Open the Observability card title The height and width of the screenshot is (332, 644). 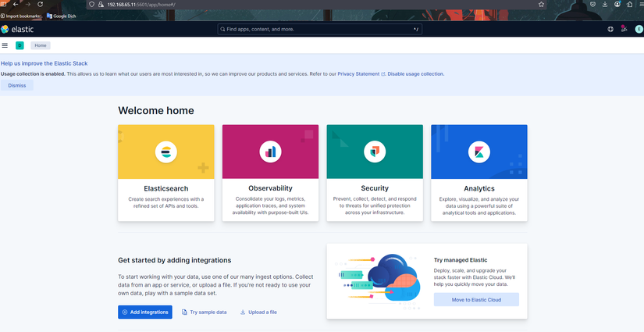pyautogui.click(x=270, y=188)
